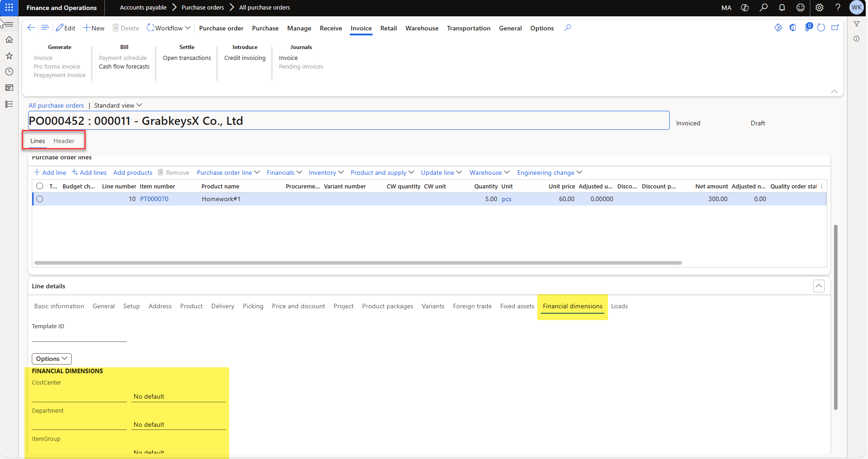This screenshot has width=868, height=459.
Task: Open the Update line dropdown
Action: 441,173
